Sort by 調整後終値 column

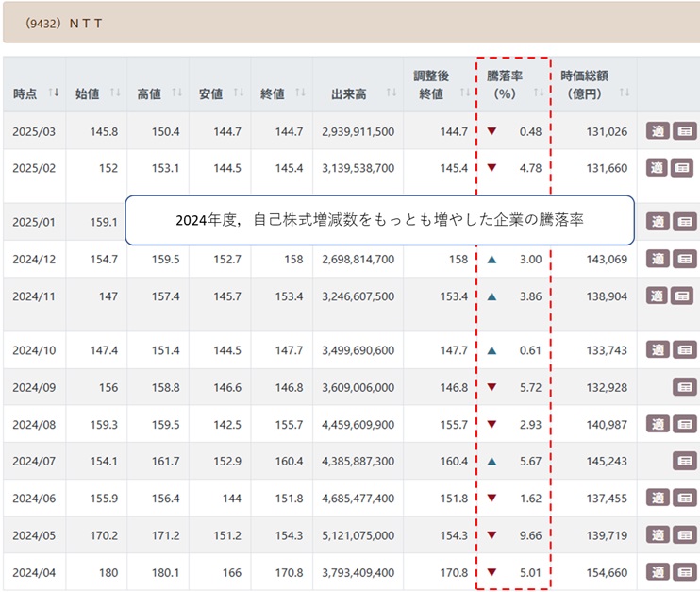465,93
